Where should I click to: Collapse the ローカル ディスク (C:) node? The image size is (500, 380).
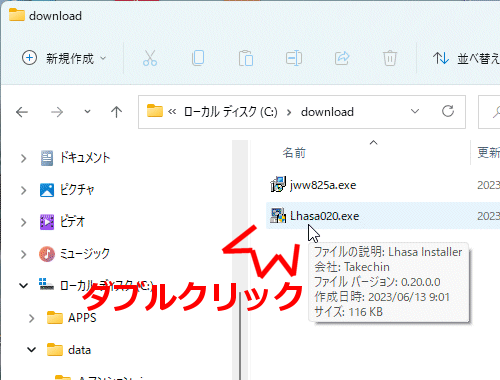[x=23, y=286]
